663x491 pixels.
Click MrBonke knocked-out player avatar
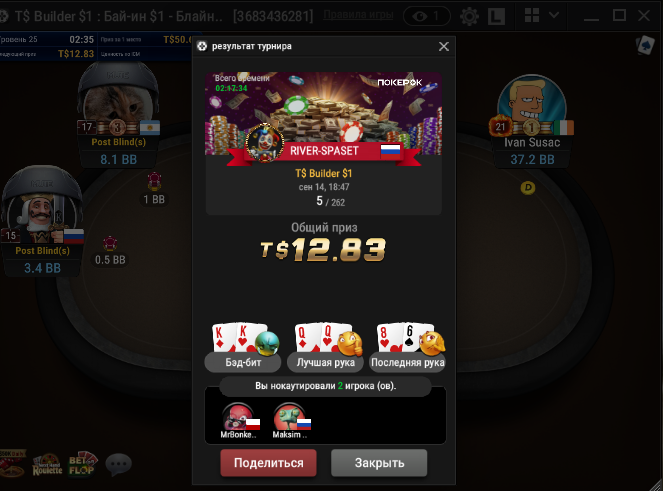pyautogui.click(x=239, y=417)
